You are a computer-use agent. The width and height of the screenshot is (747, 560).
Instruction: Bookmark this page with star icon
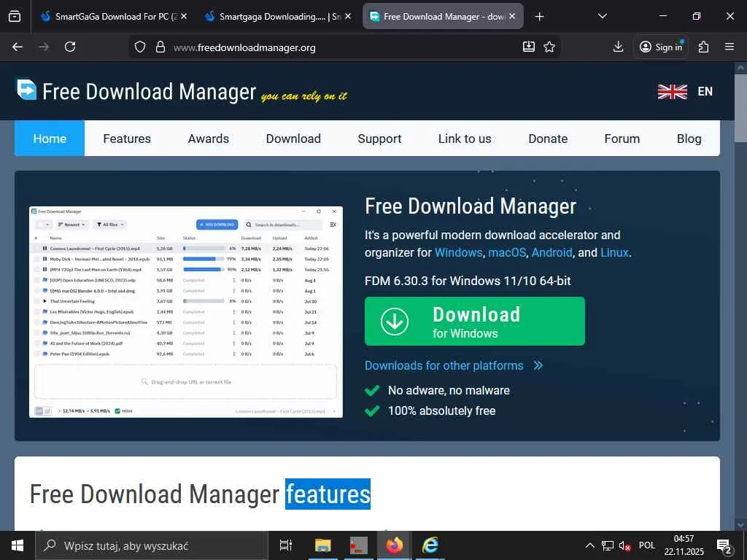(549, 47)
